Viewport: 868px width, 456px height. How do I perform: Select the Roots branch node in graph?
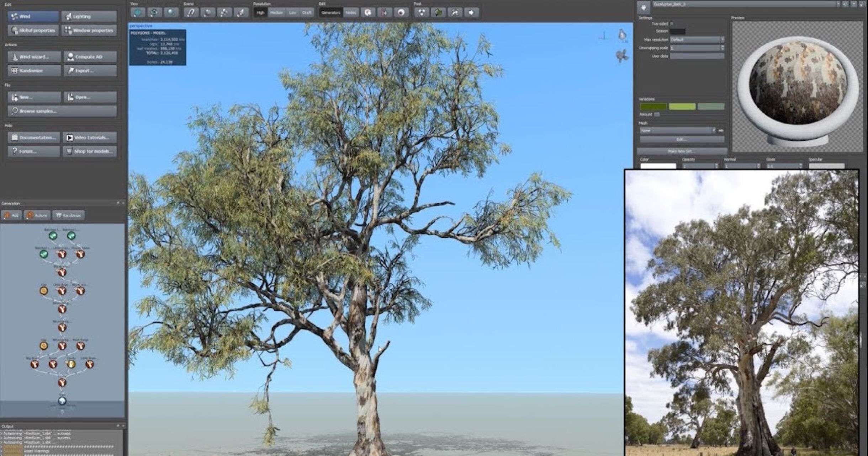coord(53,364)
